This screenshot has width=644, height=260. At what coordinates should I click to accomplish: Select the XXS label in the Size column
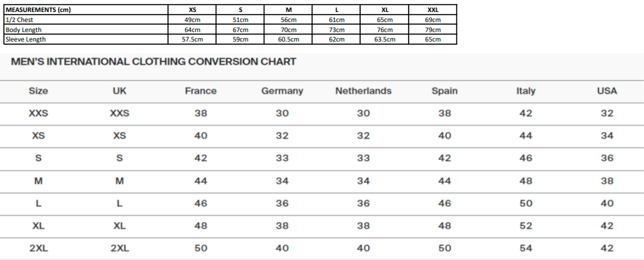(x=38, y=114)
